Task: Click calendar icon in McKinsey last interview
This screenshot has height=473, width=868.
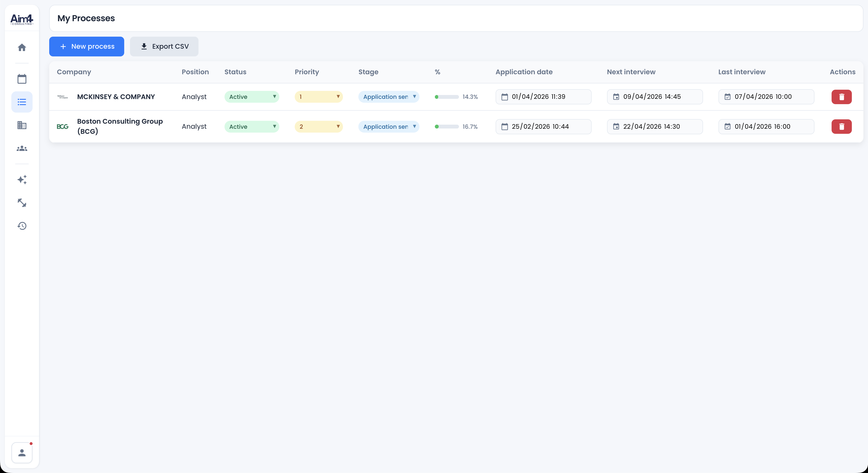Action: (x=727, y=97)
